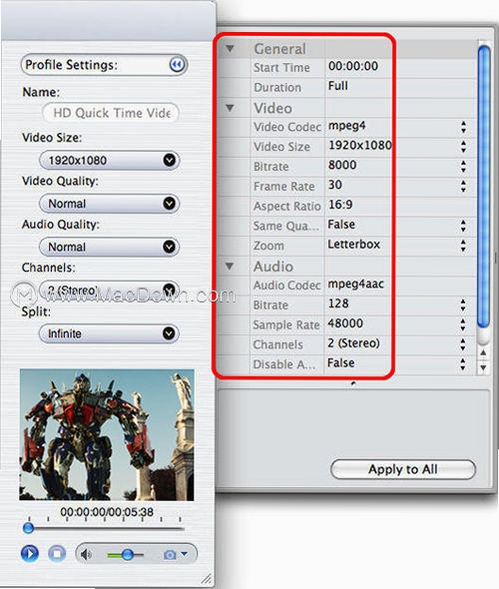499x589 pixels.
Task: Collapse the Video section triangle
Action: click(230, 108)
